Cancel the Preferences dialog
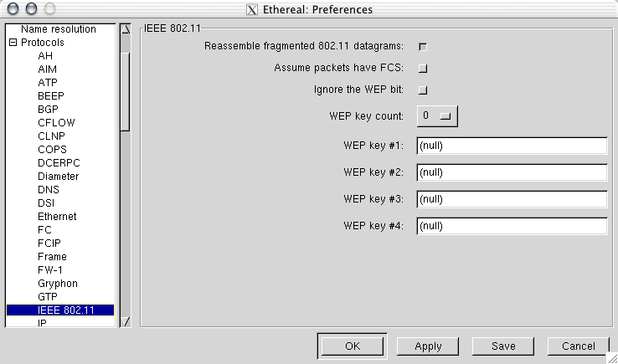This screenshot has height=364, width=618. pos(578,346)
